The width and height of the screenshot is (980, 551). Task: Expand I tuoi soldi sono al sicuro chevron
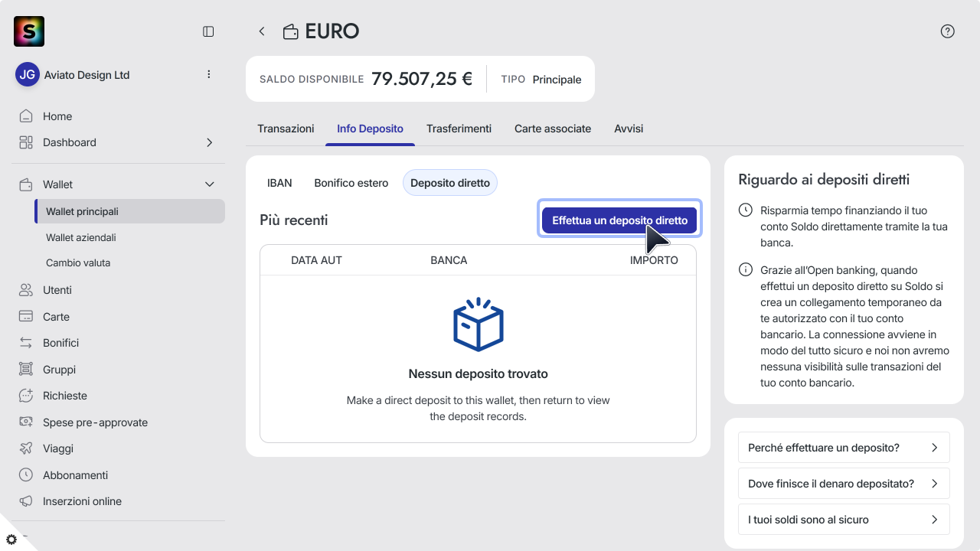click(x=934, y=520)
